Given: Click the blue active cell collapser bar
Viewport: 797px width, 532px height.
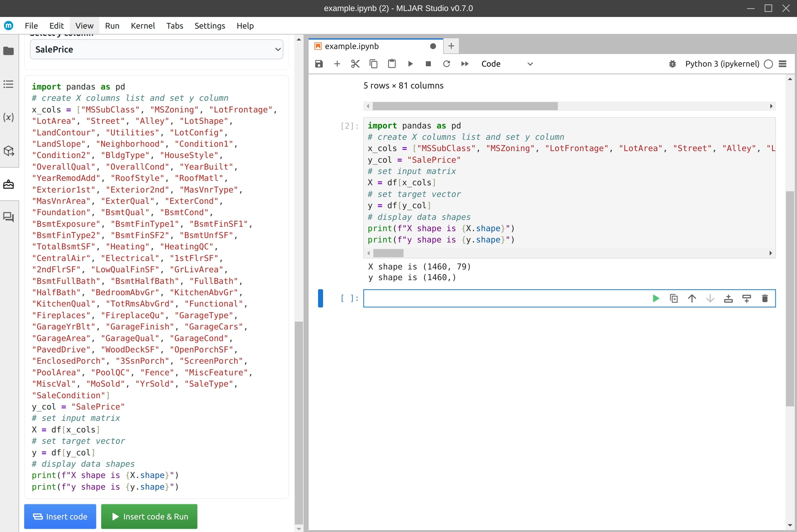Looking at the screenshot, I should tap(321, 298).
